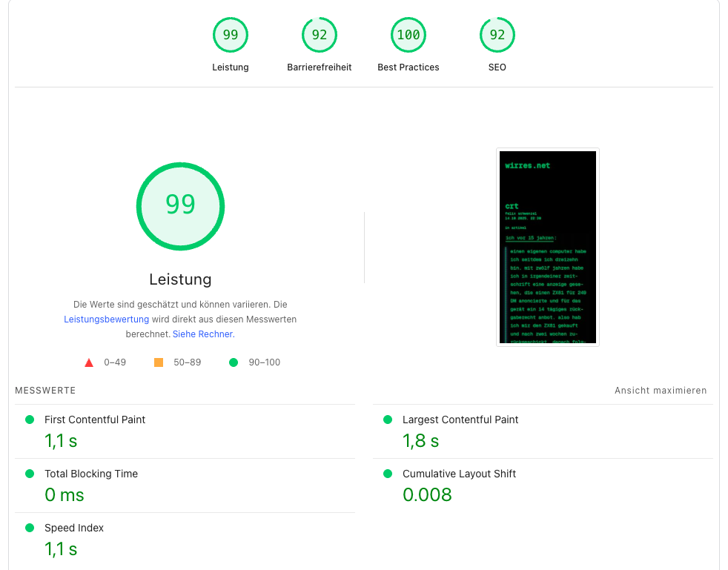Click the red triangle 0–49 legend icon

pyautogui.click(x=89, y=362)
